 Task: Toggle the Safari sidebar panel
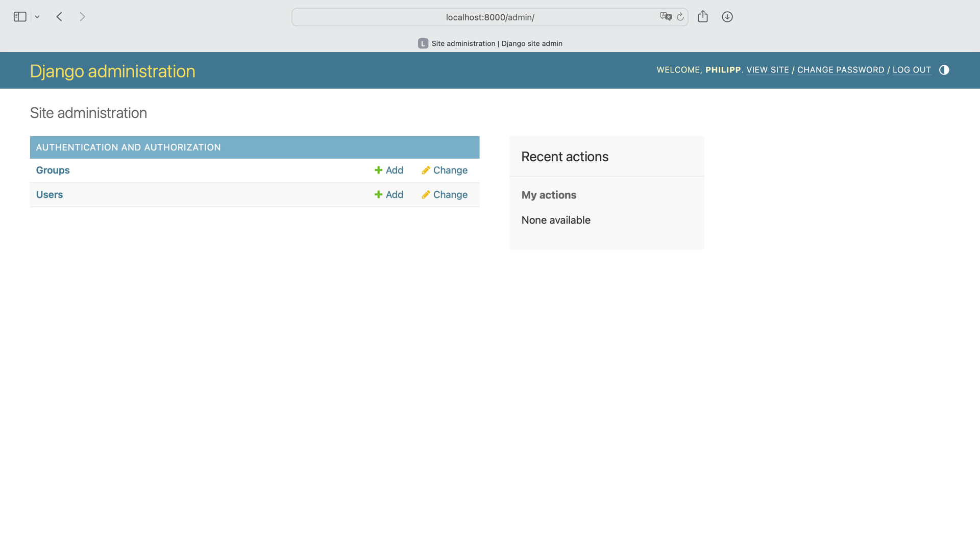point(19,16)
